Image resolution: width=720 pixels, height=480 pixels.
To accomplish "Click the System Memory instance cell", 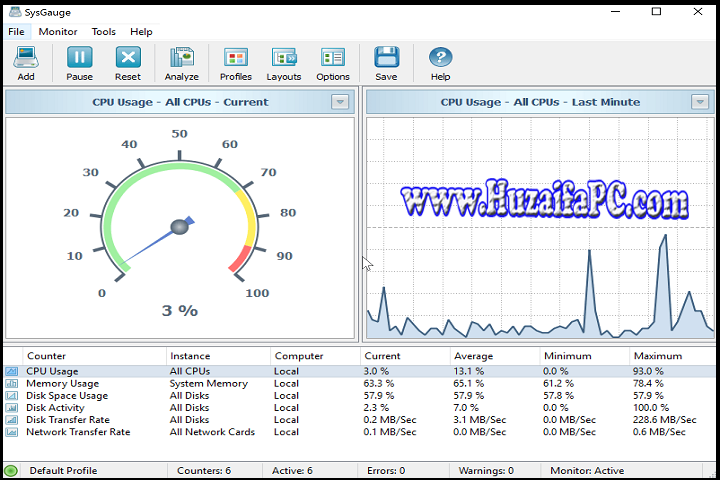I will point(208,384).
